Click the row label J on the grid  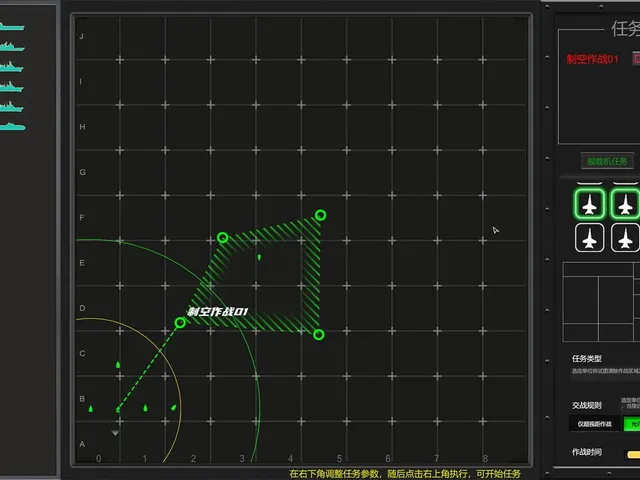tap(81, 36)
